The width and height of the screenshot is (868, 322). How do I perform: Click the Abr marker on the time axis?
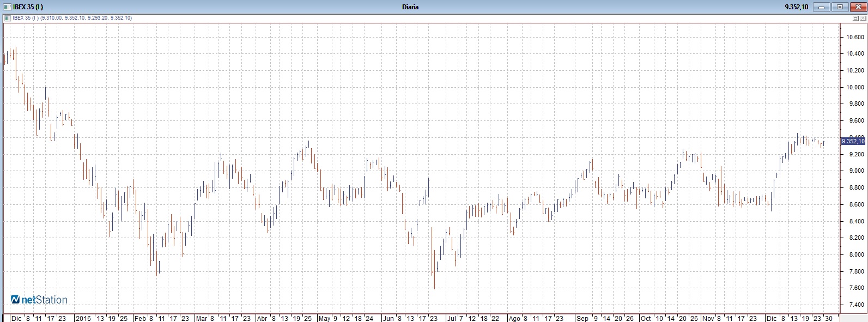click(x=262, y=318)
